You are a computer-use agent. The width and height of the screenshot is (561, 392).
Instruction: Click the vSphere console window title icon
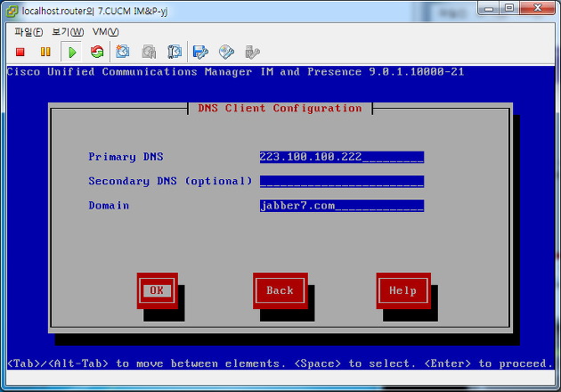[x=12, y=11]
